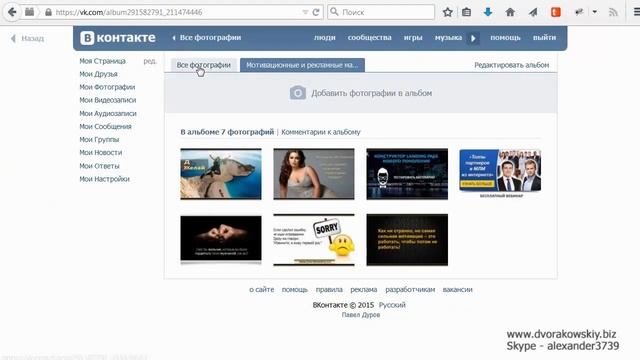The image size is (640, 360).
Task: Select the Мотивационные и рекламные album tab
Action: 302,65
